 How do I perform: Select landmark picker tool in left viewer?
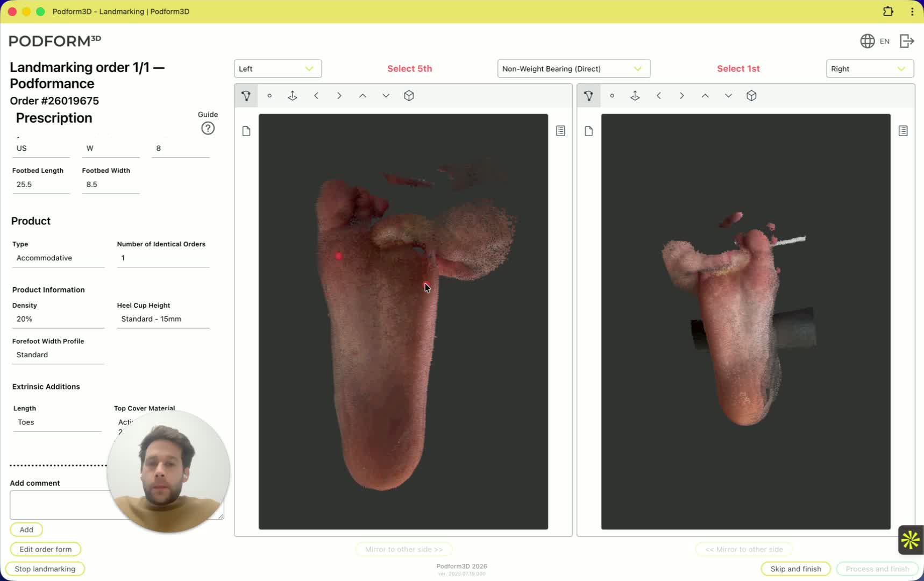246,96
